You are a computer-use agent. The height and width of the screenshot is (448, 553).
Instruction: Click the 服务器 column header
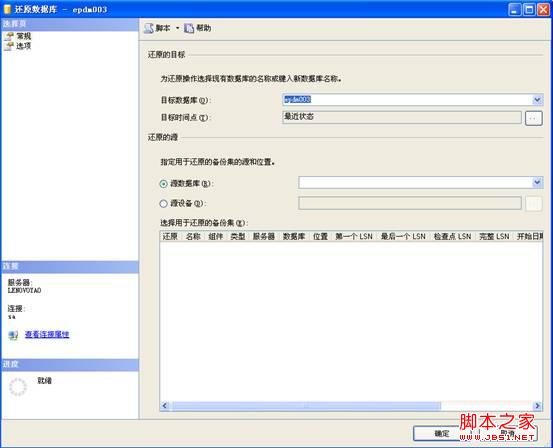[x=264, y=236]
